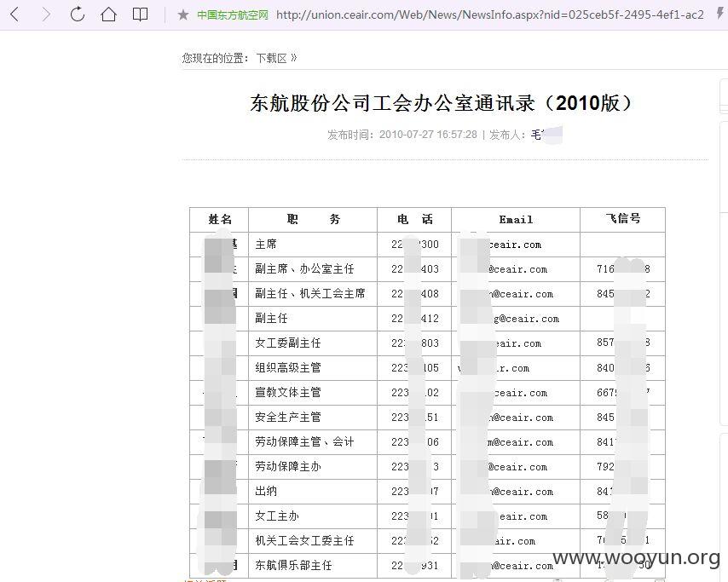Screen dimensions: 728x582
Task: Select the 东航俱乐部主任 cell
Action: pos(313,565)
